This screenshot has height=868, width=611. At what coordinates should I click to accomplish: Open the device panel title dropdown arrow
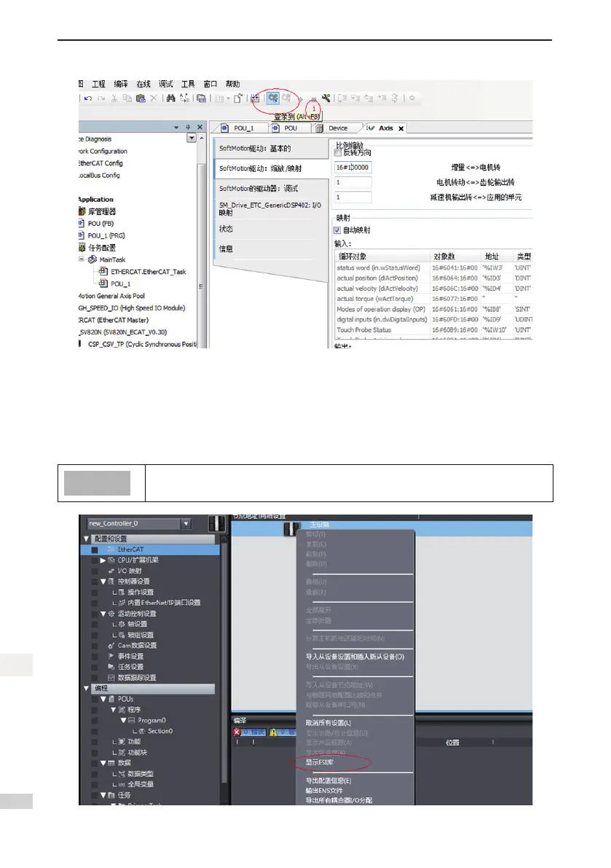pos(176,128)
